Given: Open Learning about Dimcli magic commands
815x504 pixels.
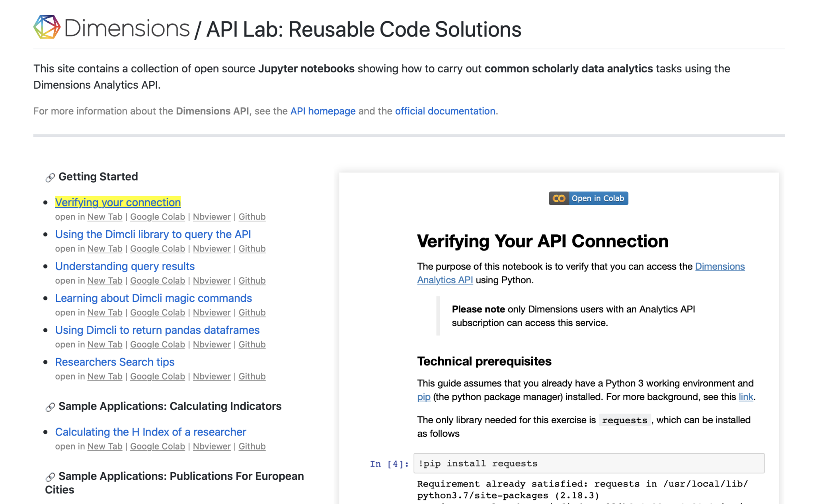Looking at the screenshot, I should point(154,298).
